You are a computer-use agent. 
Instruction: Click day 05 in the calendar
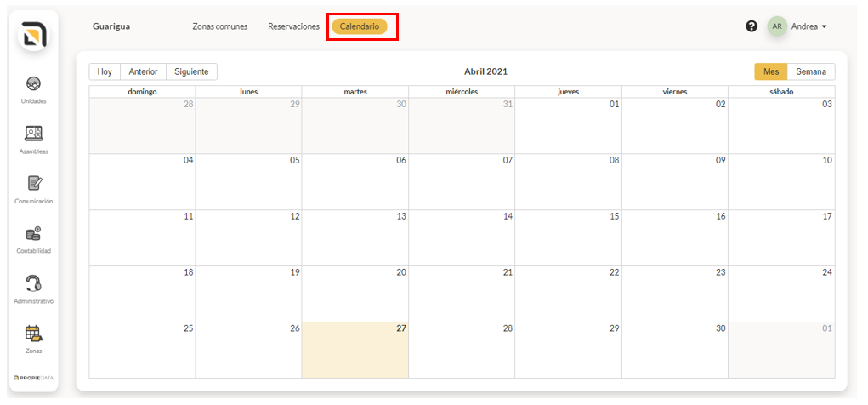248,182
